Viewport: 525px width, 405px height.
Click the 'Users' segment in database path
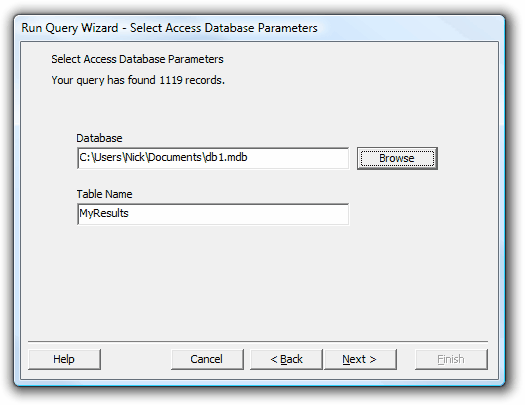[108, 157]
